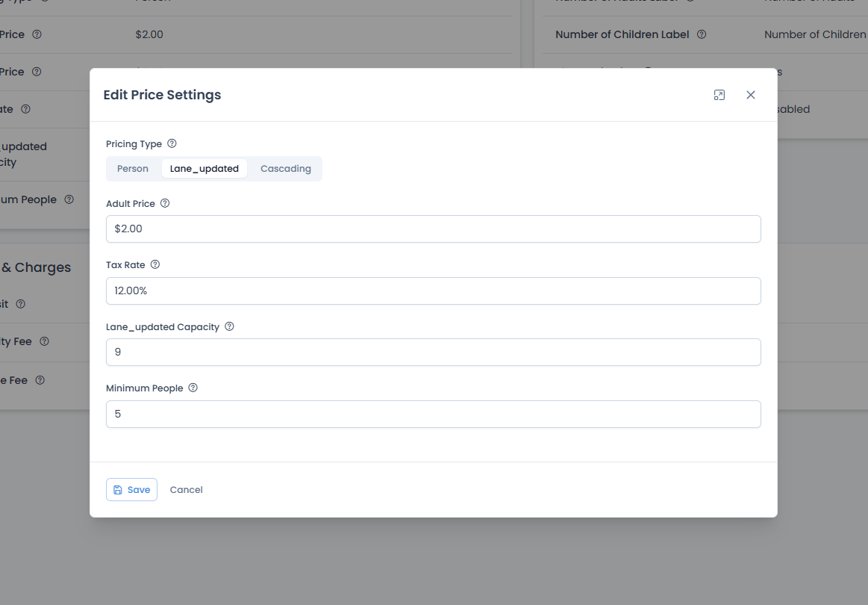
Task: Click help icon beside Lane_updated Capacity label
Action: tap(229, 326)
